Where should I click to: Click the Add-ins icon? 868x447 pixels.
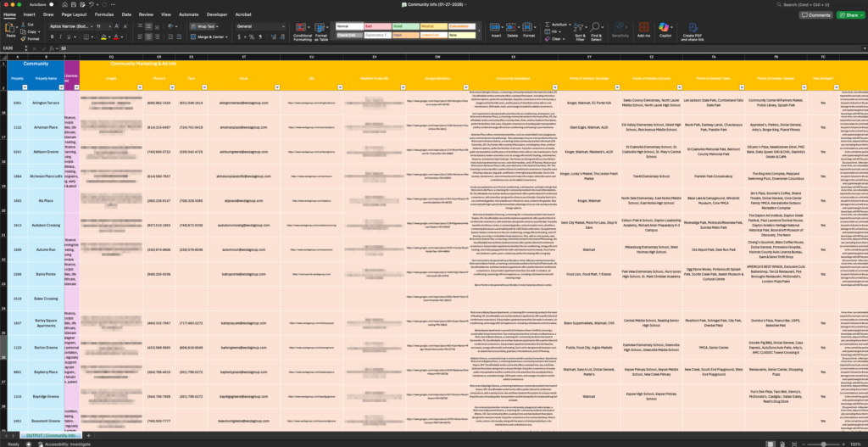pyautogui.click(x=643, y=31)
